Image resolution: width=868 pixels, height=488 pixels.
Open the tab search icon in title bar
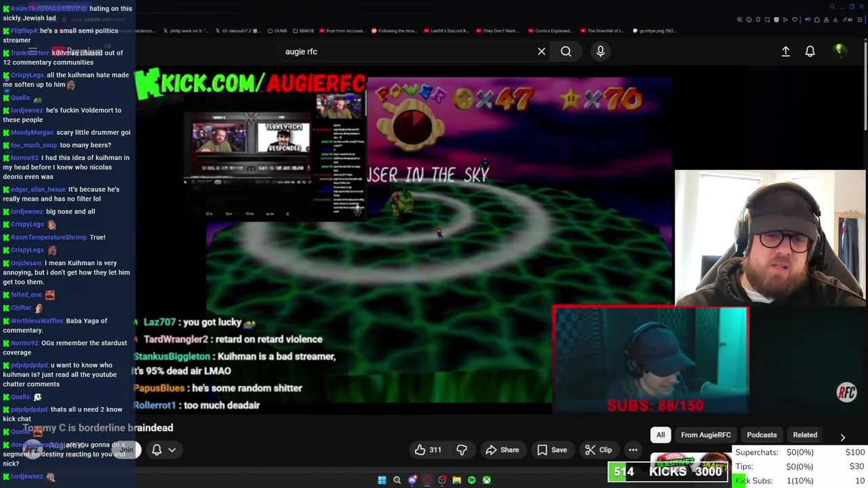[832, 7]
